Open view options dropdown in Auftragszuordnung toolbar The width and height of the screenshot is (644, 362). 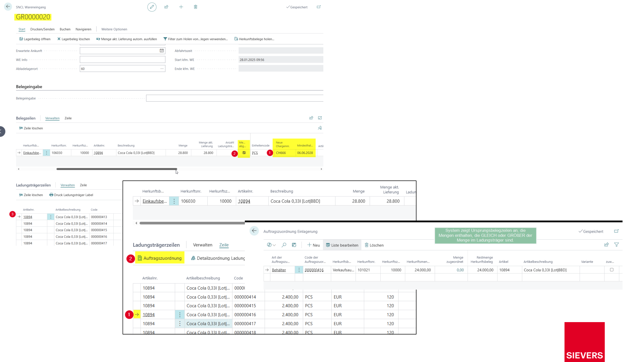coord(271,245)
